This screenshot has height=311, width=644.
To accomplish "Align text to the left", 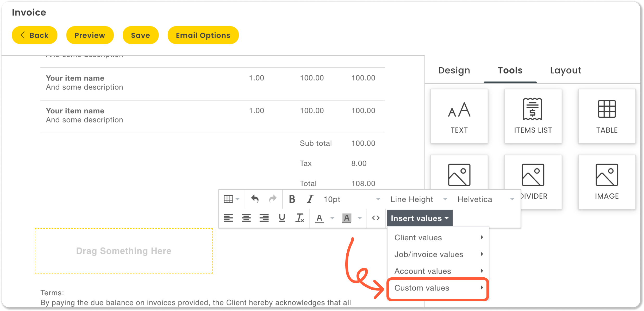I will click(x=228, y=218).
